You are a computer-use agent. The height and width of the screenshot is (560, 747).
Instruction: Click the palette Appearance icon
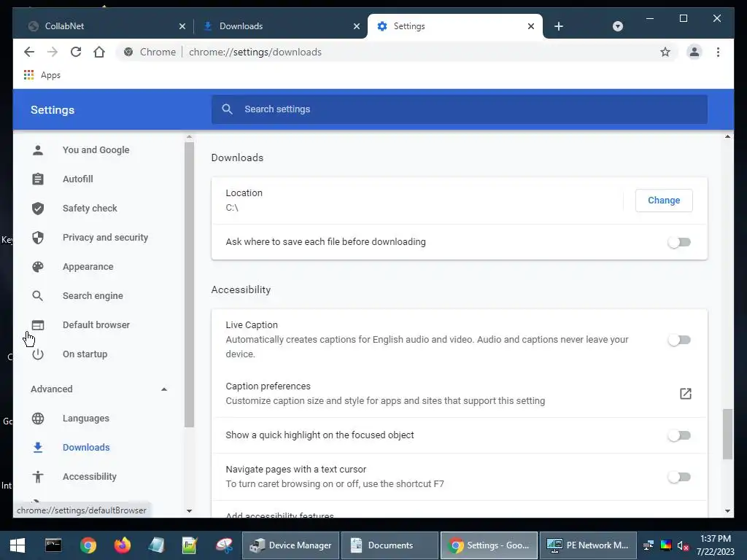click(x=38, y=267)
